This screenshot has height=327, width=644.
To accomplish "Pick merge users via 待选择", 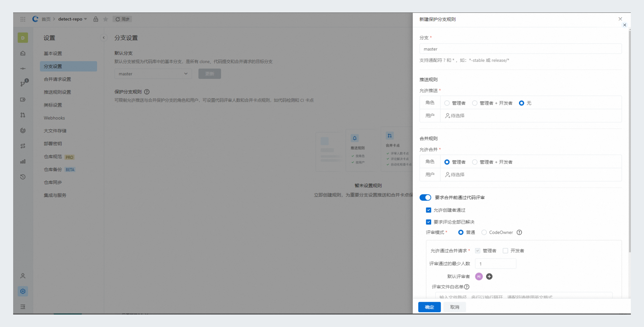I will [455, 175].
